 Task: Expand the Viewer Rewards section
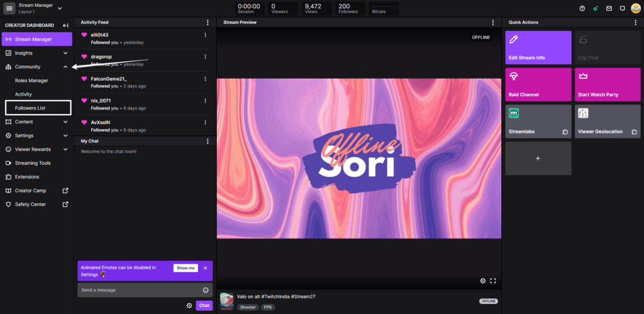(65, 149)
